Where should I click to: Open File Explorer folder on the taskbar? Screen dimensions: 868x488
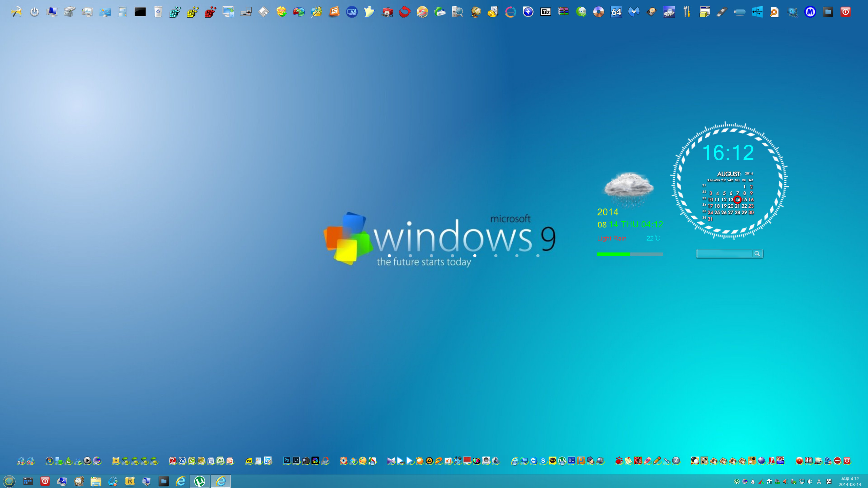click(x=96, y=481)
